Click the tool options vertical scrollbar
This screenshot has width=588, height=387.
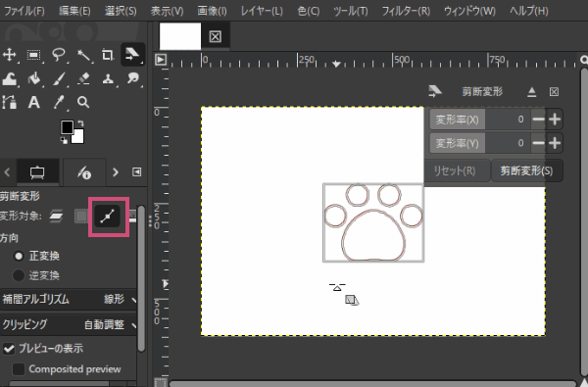coord(141,278)
